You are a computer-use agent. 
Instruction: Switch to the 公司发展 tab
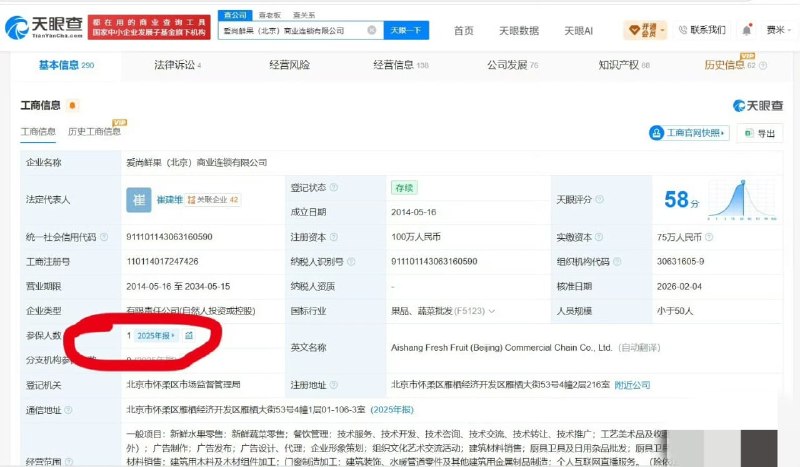tap(513, 65)
